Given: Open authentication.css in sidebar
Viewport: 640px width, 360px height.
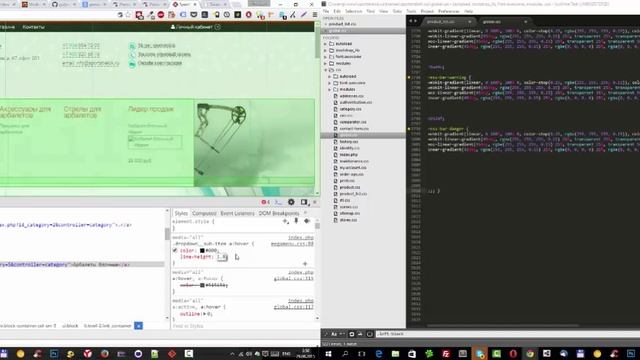Looking at the screenshot, I should [356, 102].
